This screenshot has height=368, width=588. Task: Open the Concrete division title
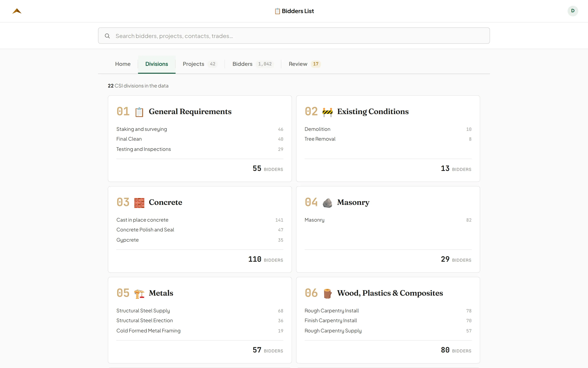[x=165, y=202]
